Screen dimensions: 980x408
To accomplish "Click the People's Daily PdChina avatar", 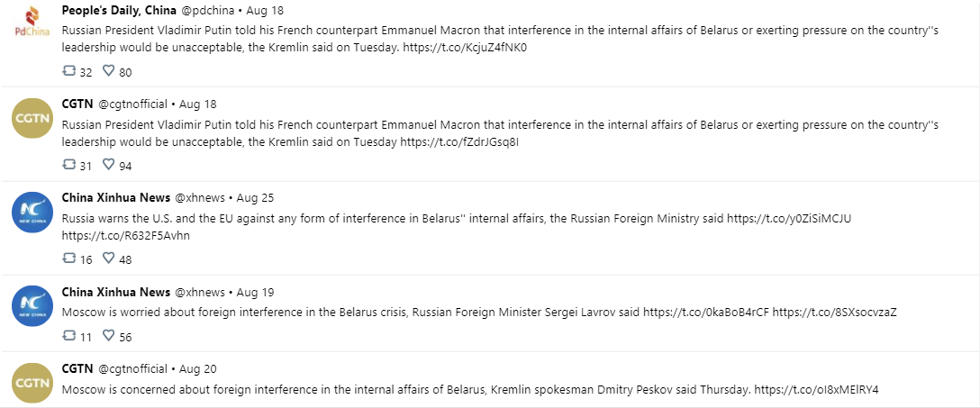I will click(32, 23).
